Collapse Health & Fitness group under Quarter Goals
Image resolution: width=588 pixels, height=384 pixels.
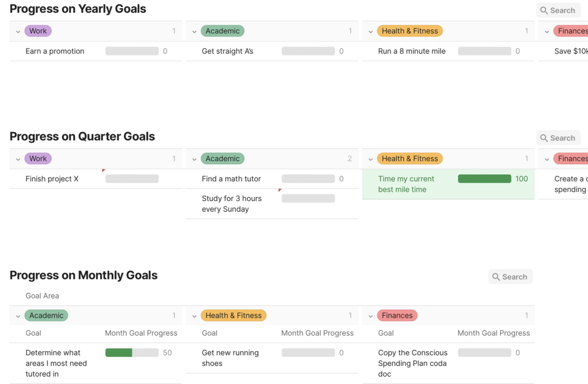(x=370, y=159)
